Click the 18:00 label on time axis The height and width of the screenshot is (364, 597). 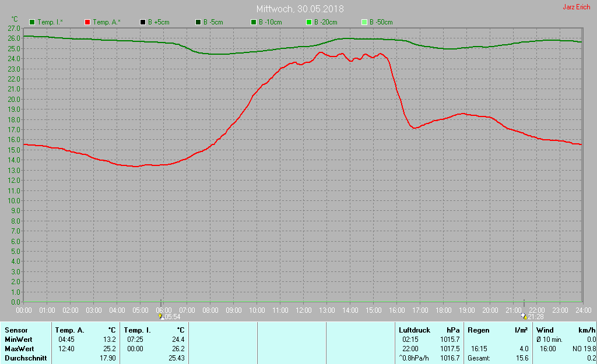coord(443,310)
